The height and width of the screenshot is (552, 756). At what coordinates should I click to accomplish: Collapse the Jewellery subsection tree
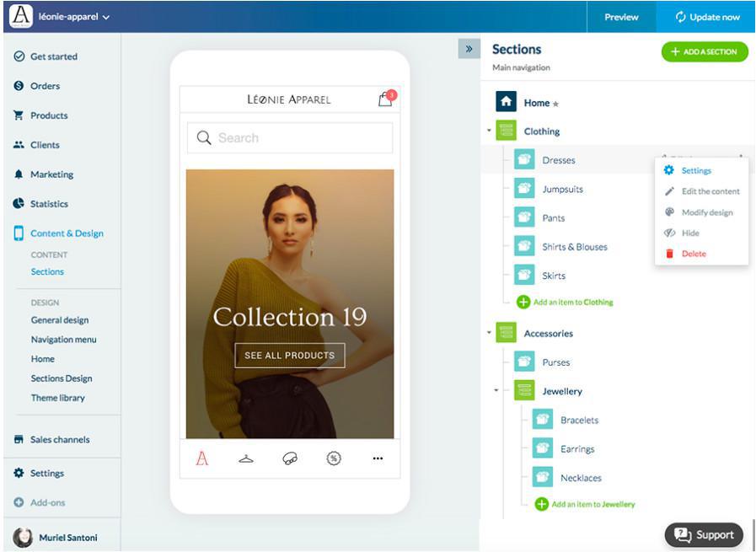(x=496, y=390)
